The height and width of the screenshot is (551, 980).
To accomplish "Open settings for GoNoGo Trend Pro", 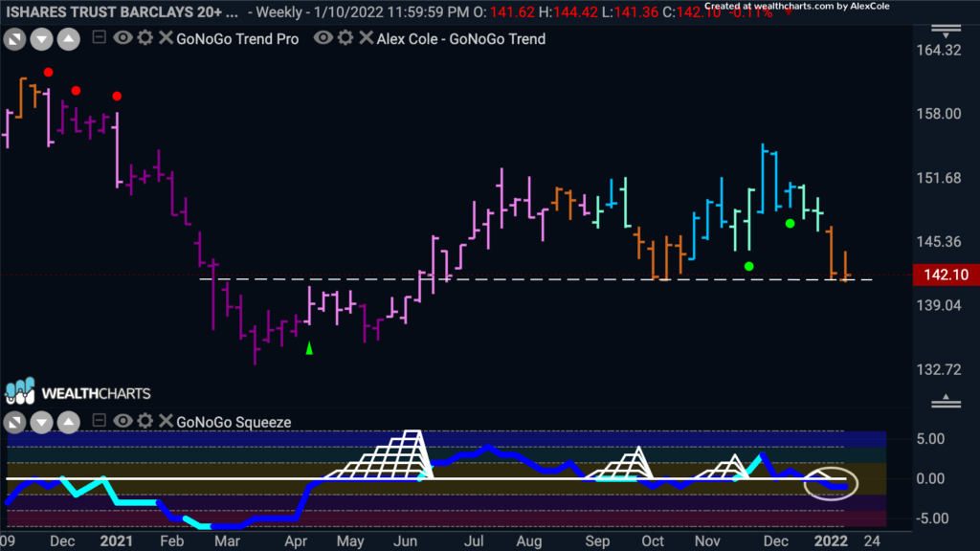I will pos(145,37).
